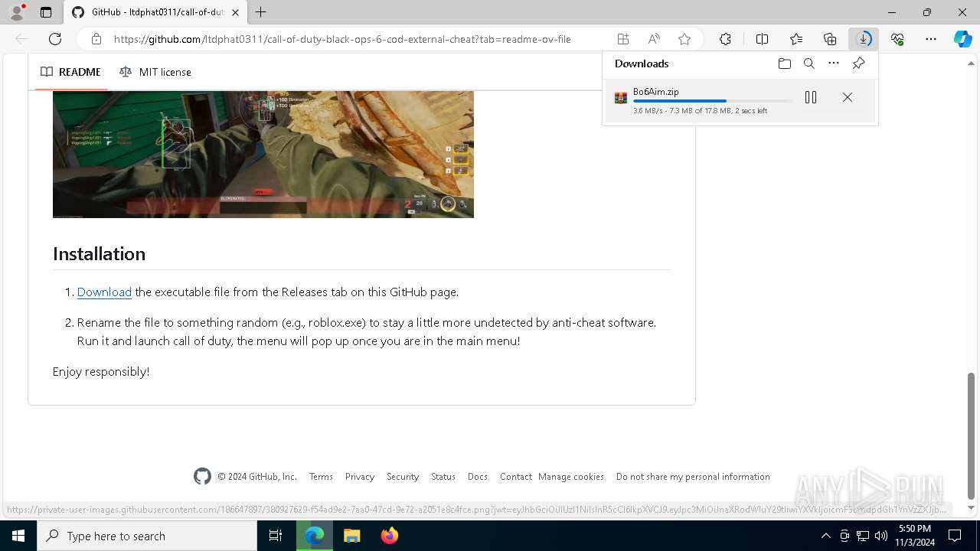Click the Bo6Aim.zip download progress bar
Viewport: 980px width, 551px height.
pyautogui.click(x=712, y=101)
